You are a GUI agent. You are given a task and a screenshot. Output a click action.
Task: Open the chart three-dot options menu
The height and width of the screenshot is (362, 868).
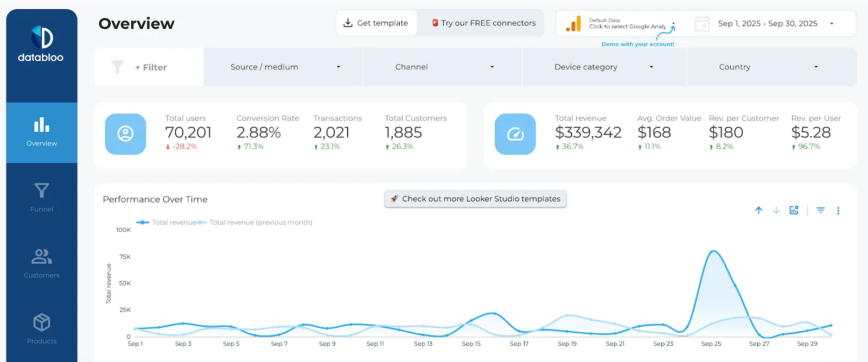click(838, 211)
